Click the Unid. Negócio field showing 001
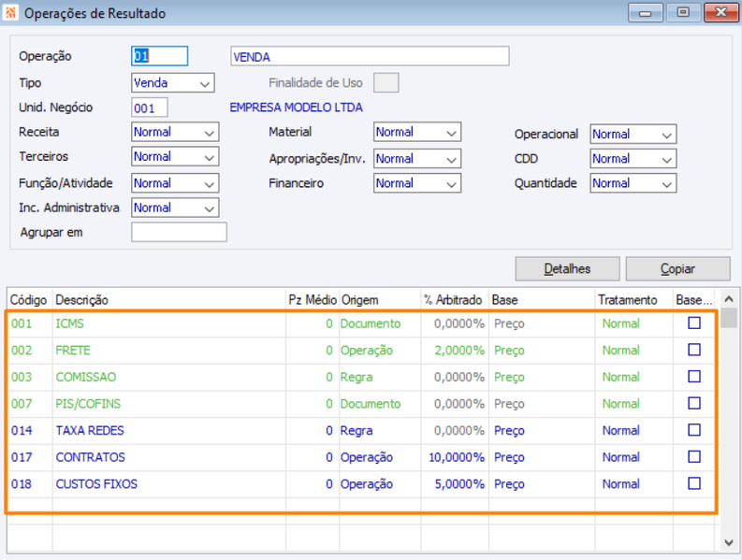This screenshot has width=742, height=560. click(149, 108)
